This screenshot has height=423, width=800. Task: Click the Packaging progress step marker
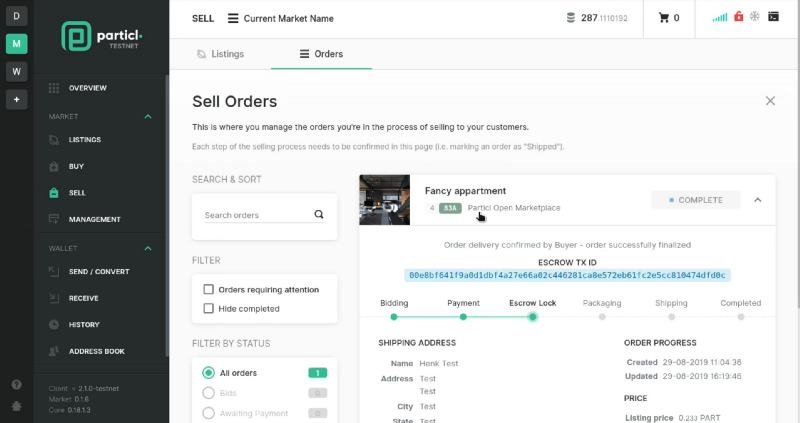click(x=602, y=317)
